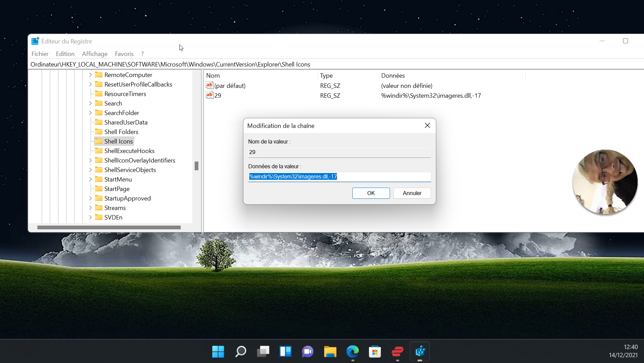This screenshot has width=644, height=363.
Task: Click the circular webcam overlay thumbnail
Action: pos(605,182)
